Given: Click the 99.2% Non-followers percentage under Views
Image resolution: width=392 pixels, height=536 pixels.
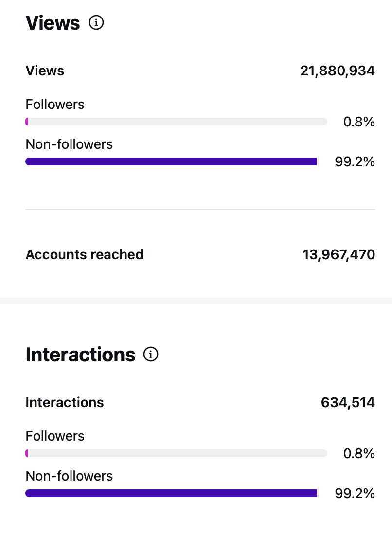Looking at the screenshot, I should coord(355,161).
